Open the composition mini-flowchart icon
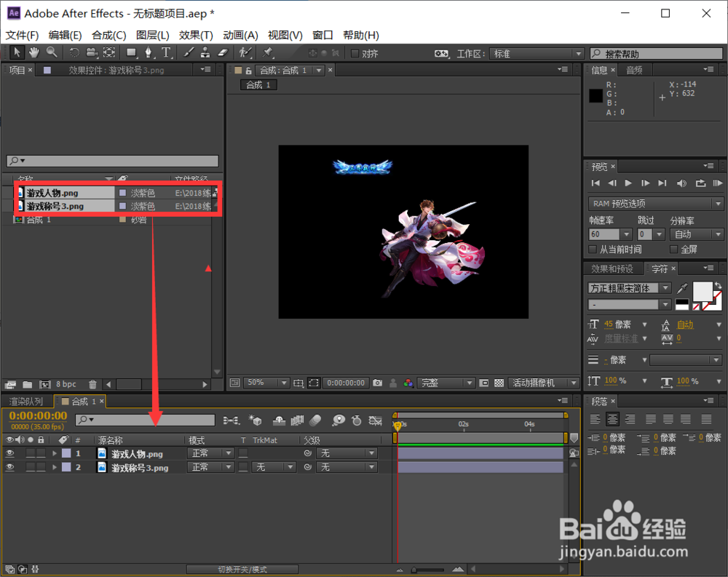 [x=231, y=421]
